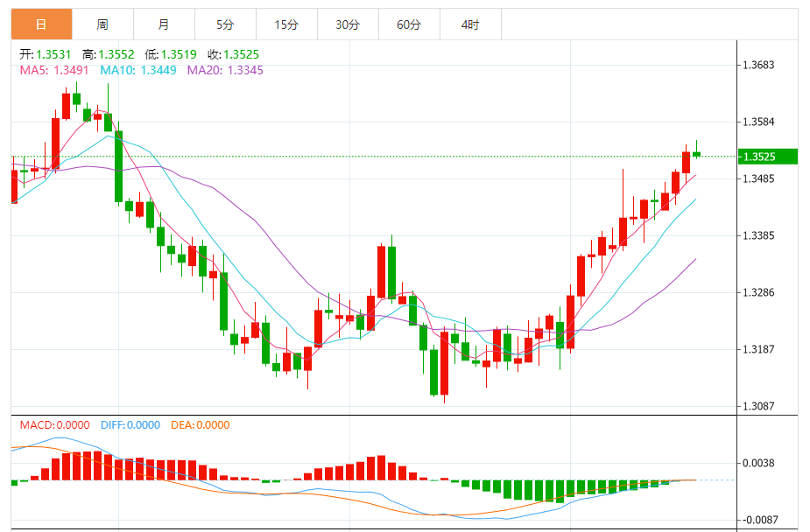810x532 pixels.
Task: Click the tallest red MACD histogram bar
Action: click(x=97, y=465)
